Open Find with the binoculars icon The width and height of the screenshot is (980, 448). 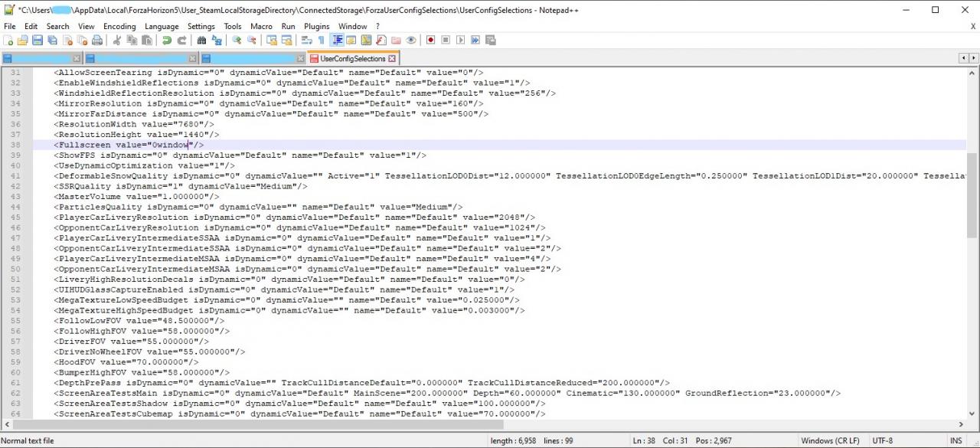201,41
